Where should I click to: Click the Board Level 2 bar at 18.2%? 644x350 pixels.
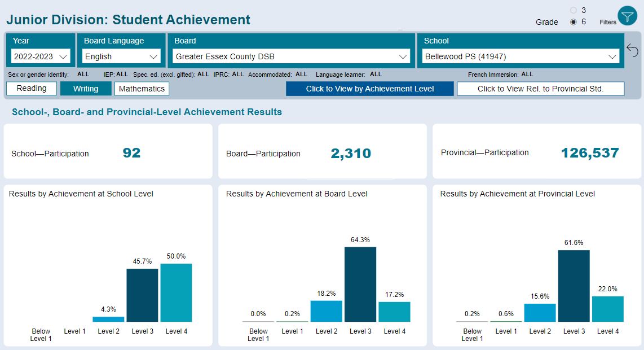326,311
